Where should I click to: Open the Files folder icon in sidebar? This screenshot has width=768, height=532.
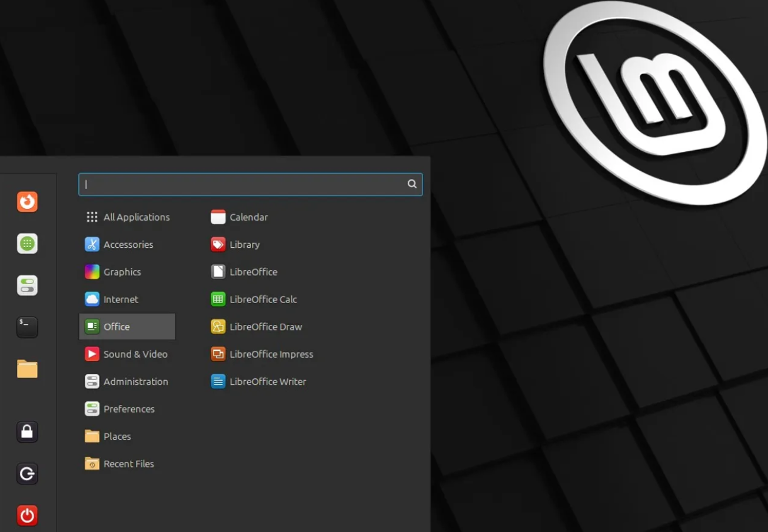click(27, 369)
